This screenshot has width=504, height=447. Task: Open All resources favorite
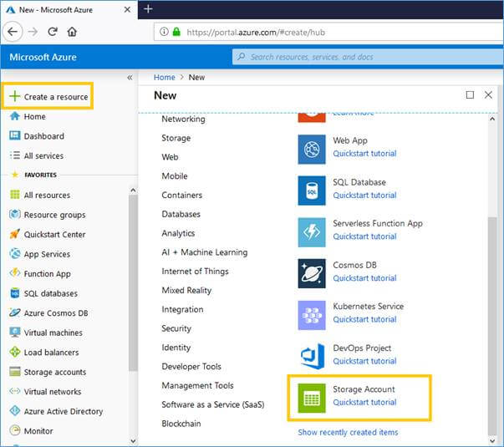[40, 195]
